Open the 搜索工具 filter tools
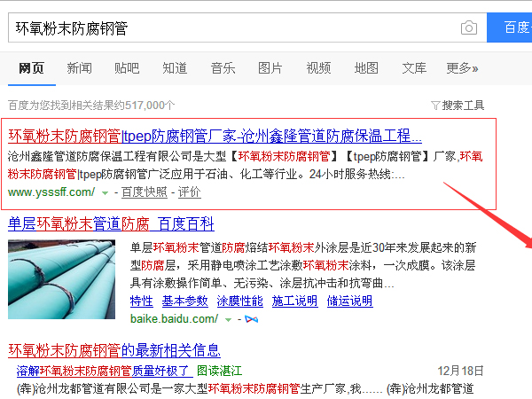 pos(458,105)
